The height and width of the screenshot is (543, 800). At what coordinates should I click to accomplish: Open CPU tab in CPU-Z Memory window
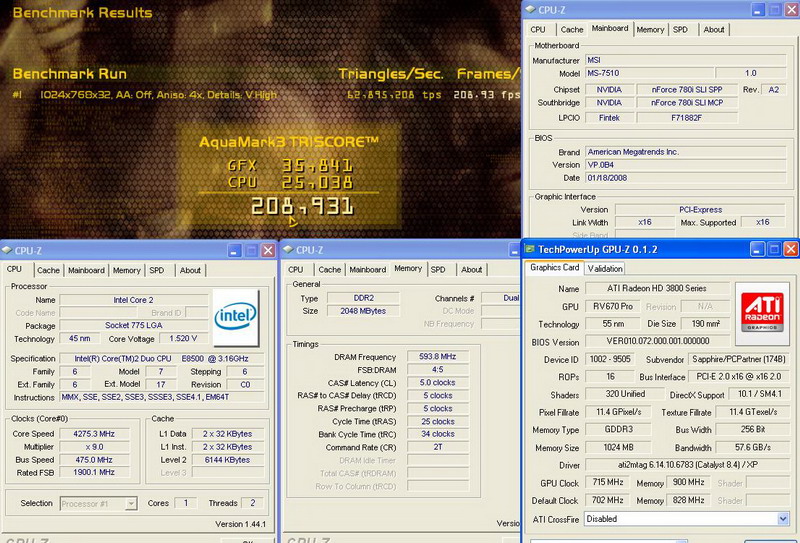[x=295, y=269]
